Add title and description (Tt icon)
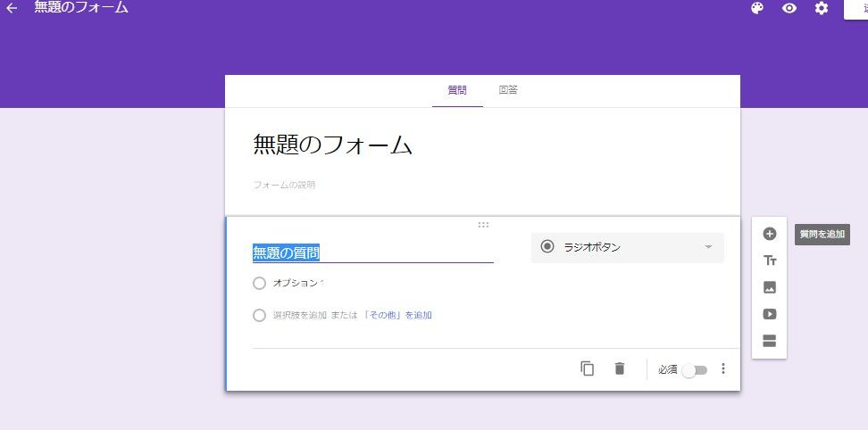Viewport: 868px width, 430px height. (769, 260)
